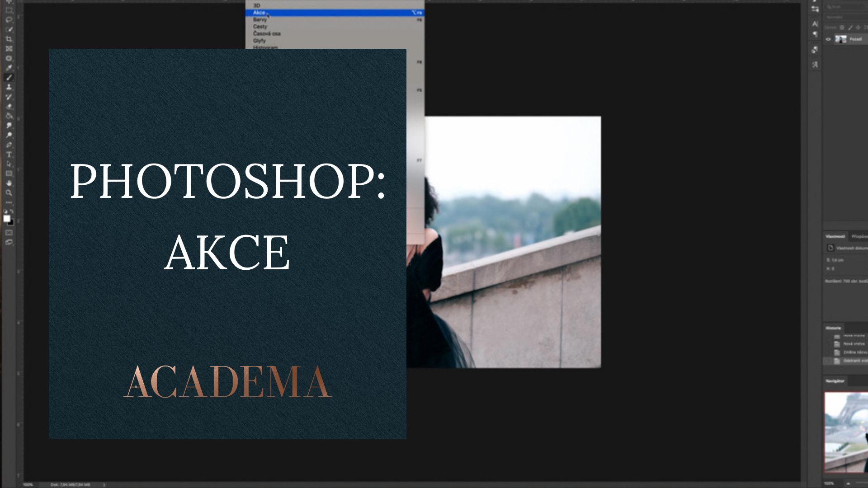Image resolution: width=868 pixels, height=488 pixels.
Task: Swap foreground and background colors
Action: coord(12,211)
